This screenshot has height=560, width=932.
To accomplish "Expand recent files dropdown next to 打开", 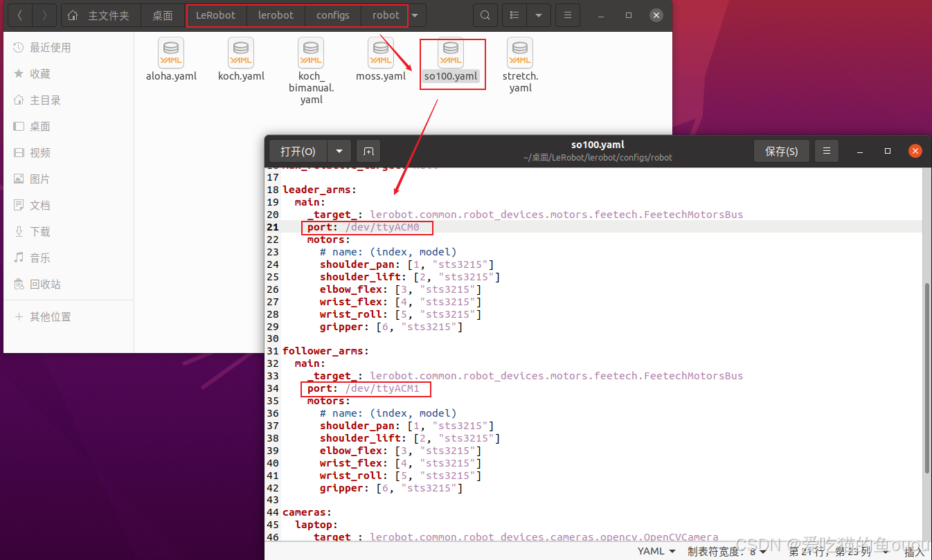I will (339, 151).
